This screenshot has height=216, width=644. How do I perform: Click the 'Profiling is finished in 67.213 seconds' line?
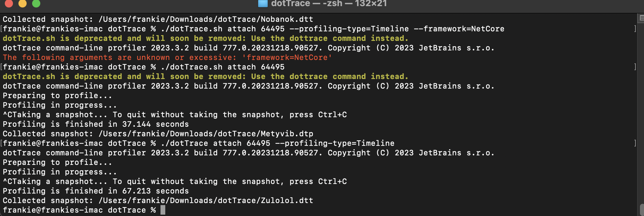click(96, 191)
